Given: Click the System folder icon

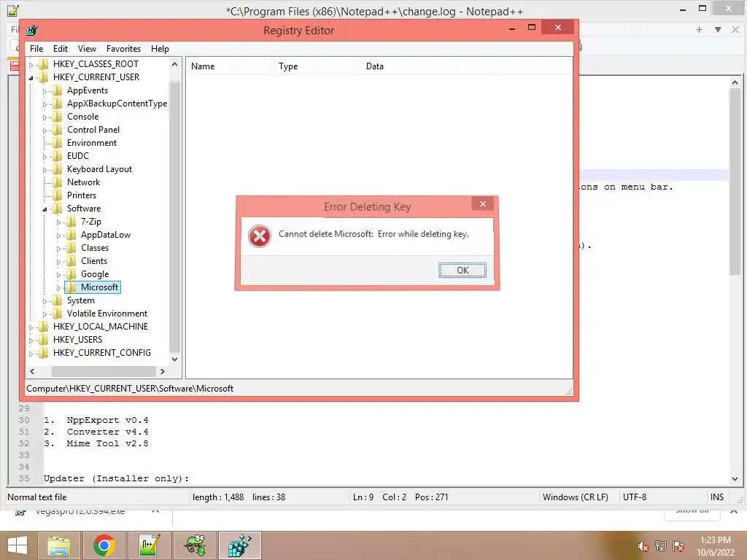Looking at the screenshot, I should tap(57, 300).
